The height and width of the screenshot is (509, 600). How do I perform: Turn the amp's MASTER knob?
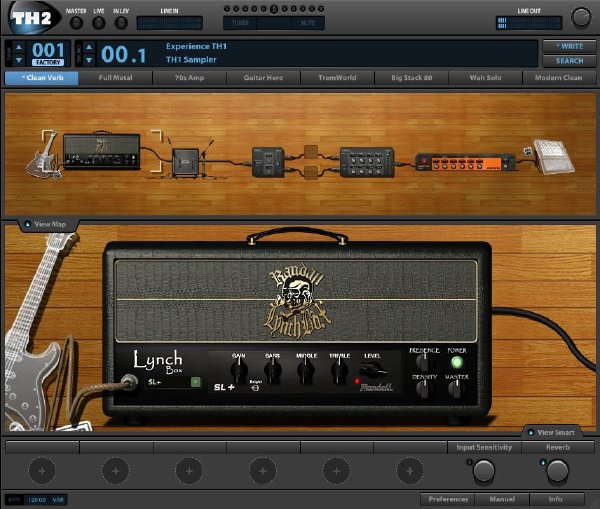(x=456, y=389)
